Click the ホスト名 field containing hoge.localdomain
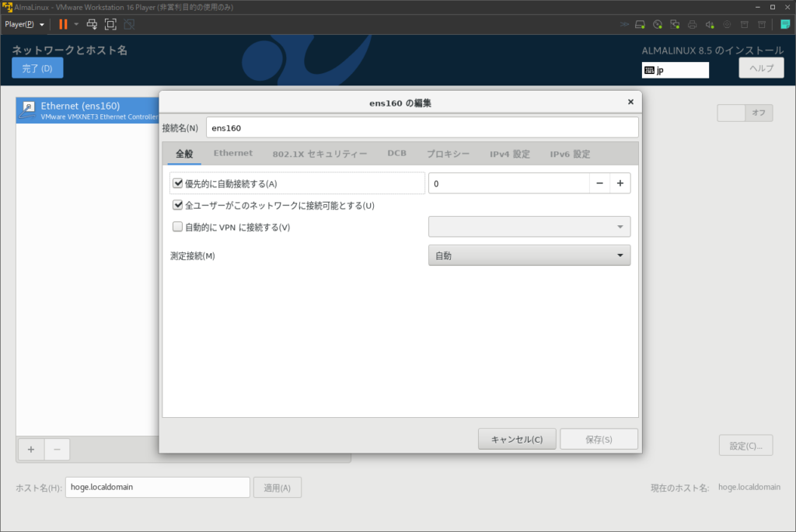The width and height of the screenshot is (796, 532). pyautogui.click(x=157, y=487)
